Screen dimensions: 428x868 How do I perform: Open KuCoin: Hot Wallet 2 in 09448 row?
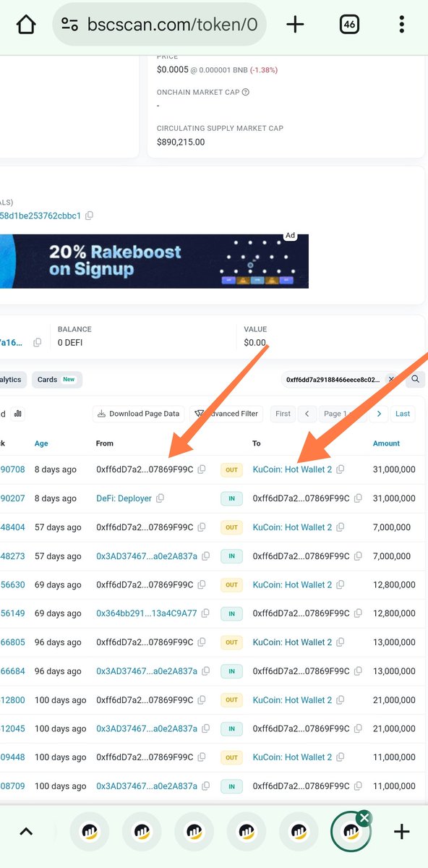tap(292, 757)
